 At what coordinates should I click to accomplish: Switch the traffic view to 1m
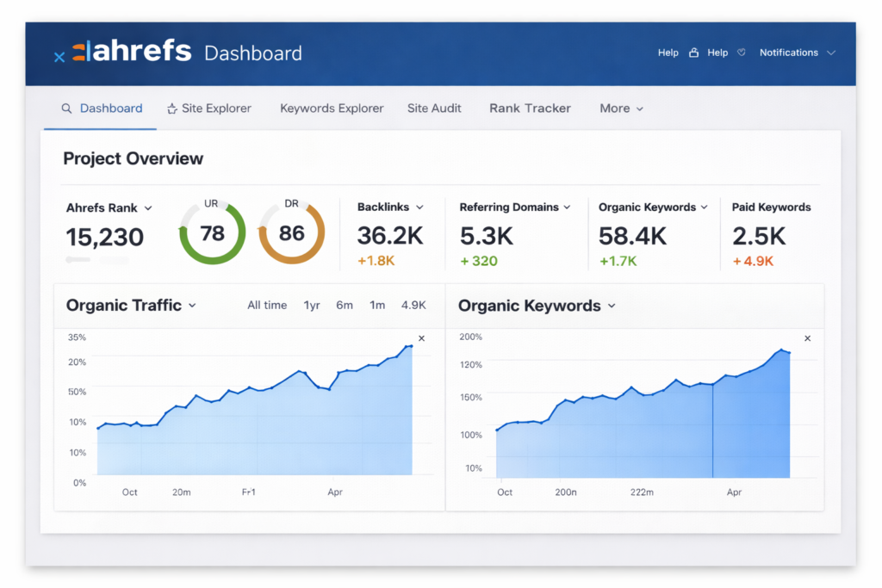click(x=375, y=305)
